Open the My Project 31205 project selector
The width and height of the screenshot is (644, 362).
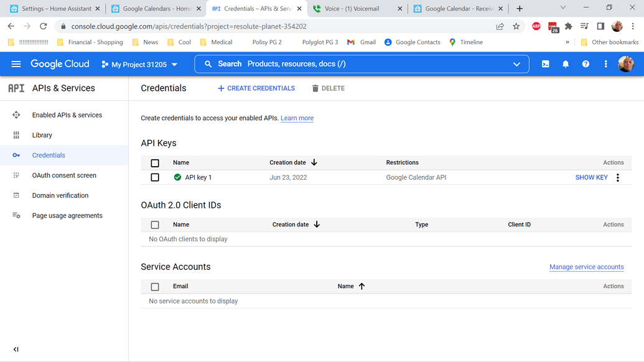(139, 65)
